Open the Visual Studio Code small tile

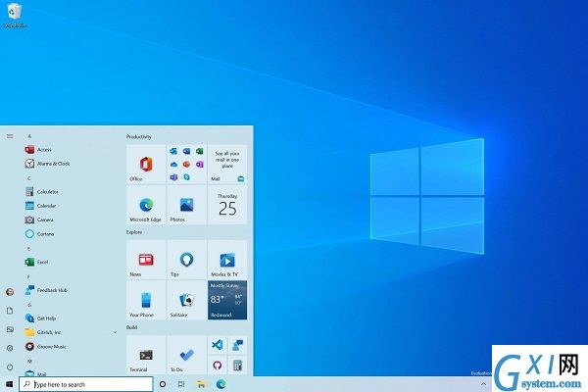coord(218,345)
